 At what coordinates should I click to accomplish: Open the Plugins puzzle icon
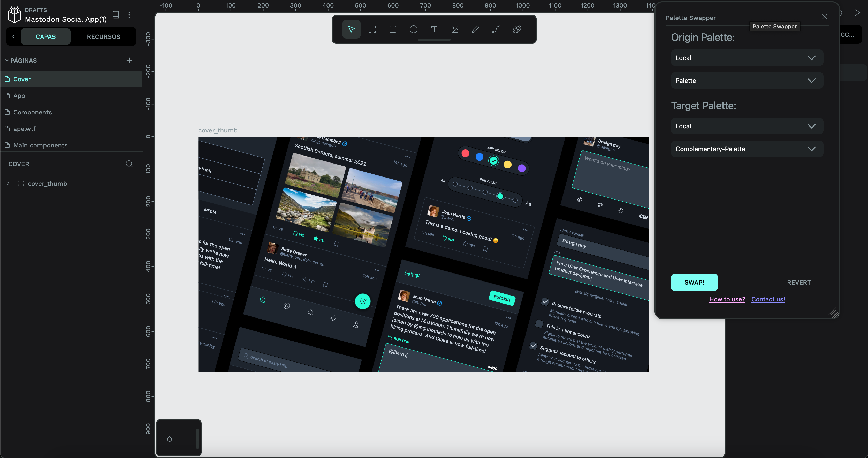coord(517,29)
